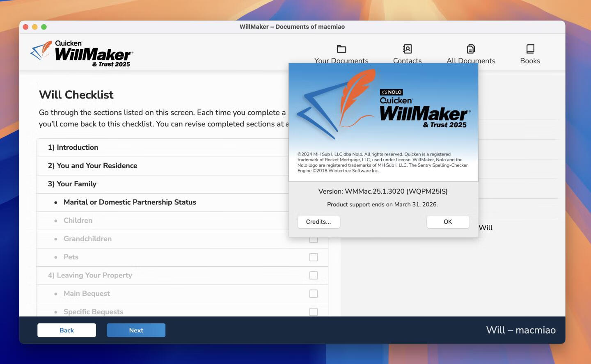Click the Credits... button
This screenshot has height=364, width=591.
pos(318,222)
